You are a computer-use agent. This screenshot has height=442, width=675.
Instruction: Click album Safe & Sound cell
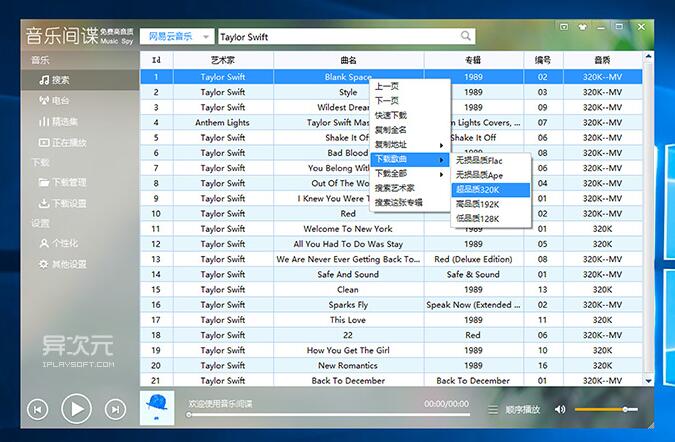click(474, 275)
